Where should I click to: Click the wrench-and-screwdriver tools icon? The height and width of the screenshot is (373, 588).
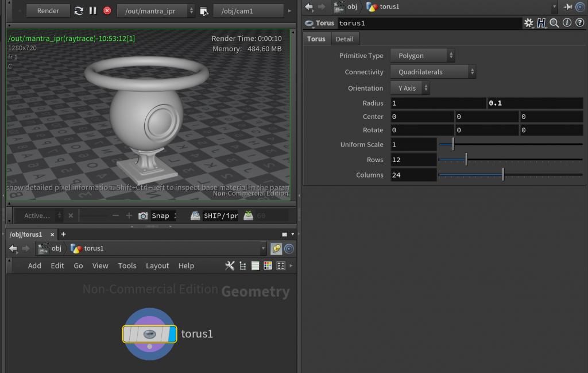[x=230, y=266]
